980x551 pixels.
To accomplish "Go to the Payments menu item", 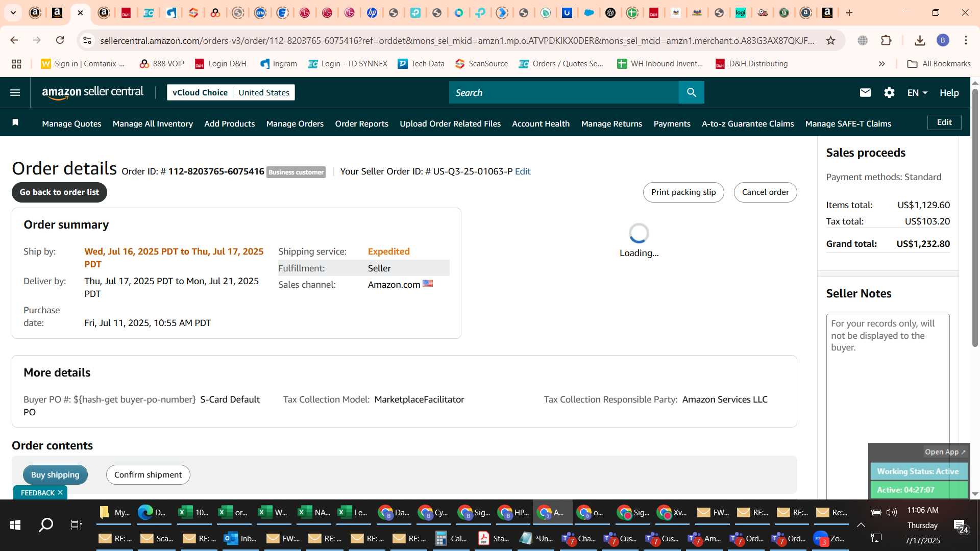I will [x=672, y=123].
